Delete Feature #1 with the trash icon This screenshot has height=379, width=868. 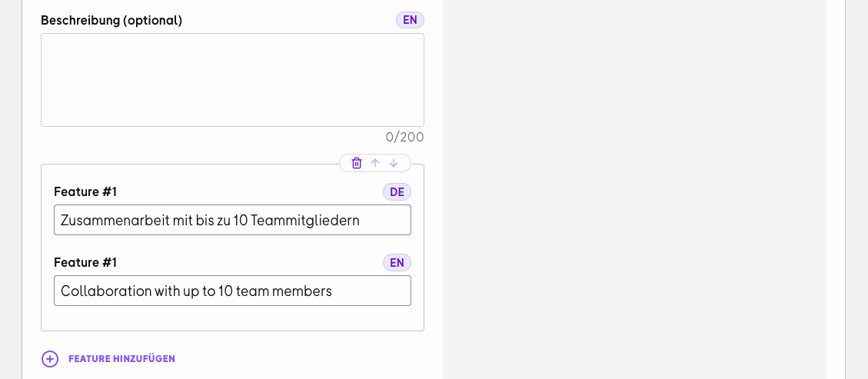coord(357,163)
